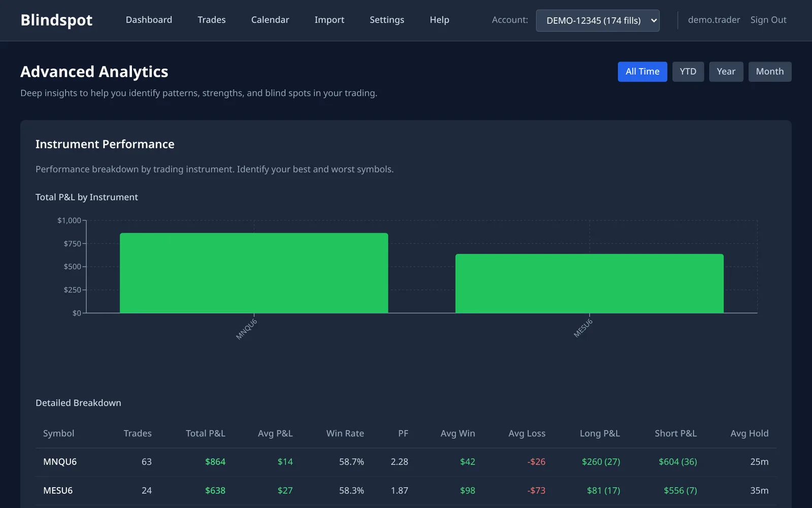Click the $638 total P&L value

215,491
